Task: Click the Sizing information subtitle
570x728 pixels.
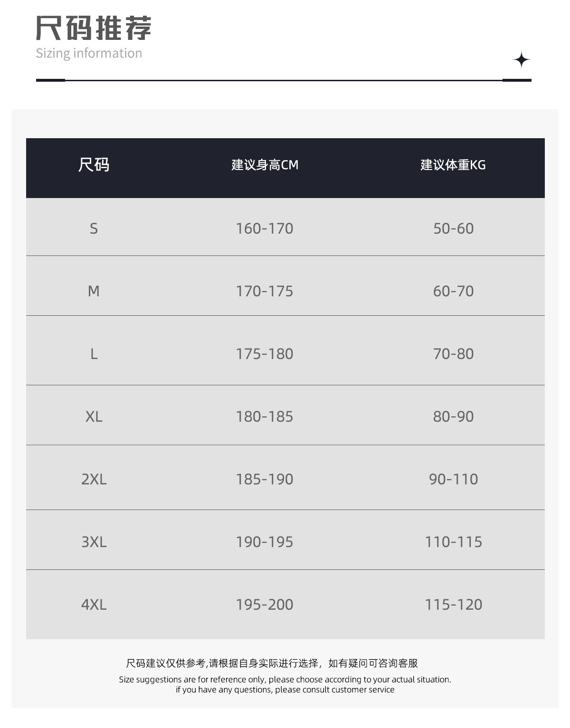Action: point(89,53)
